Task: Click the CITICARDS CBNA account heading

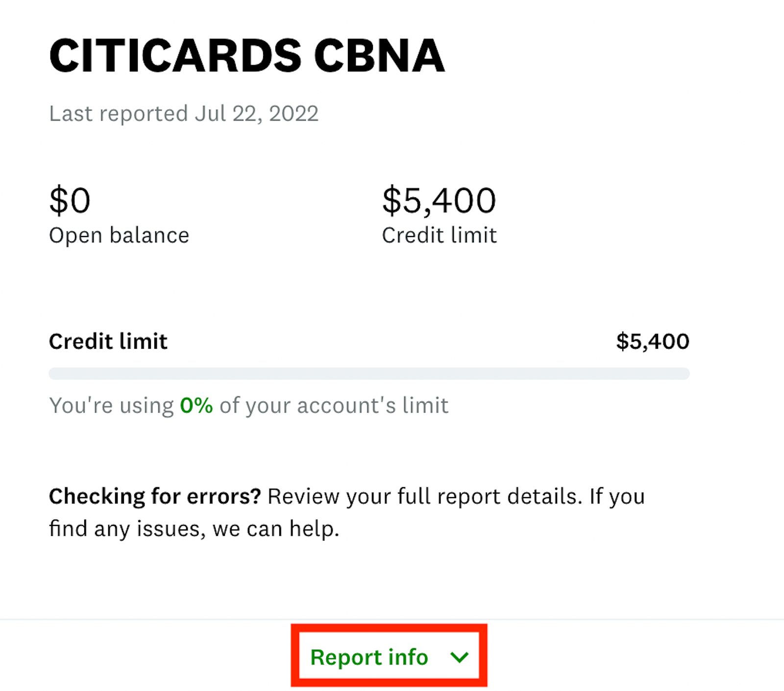Action: pyautogui.click(x=247, y=56)
